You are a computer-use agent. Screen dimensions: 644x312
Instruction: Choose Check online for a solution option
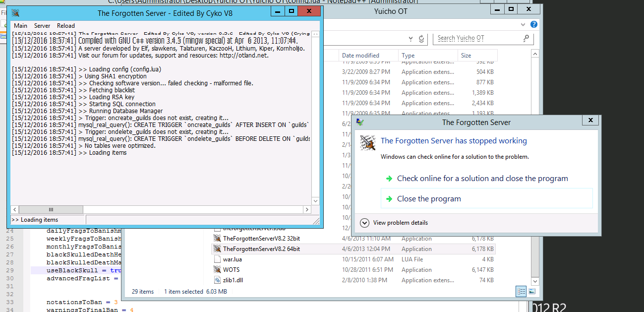[482, 179]
